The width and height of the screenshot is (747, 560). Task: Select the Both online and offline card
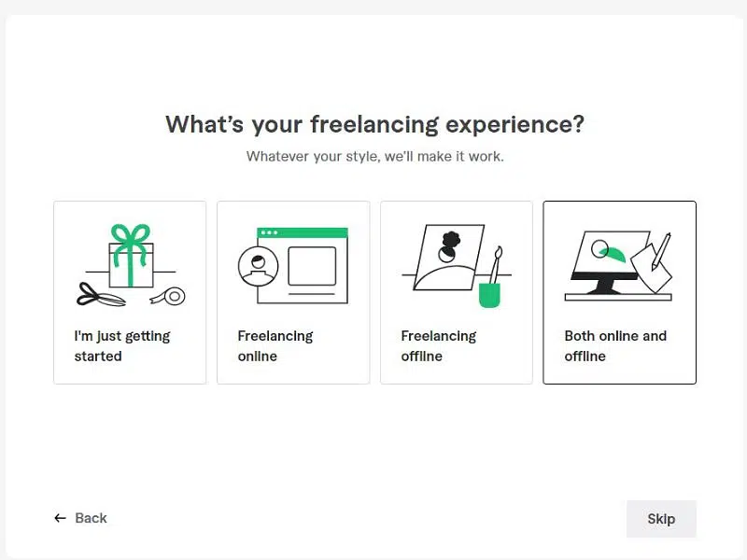click(619, 292)
